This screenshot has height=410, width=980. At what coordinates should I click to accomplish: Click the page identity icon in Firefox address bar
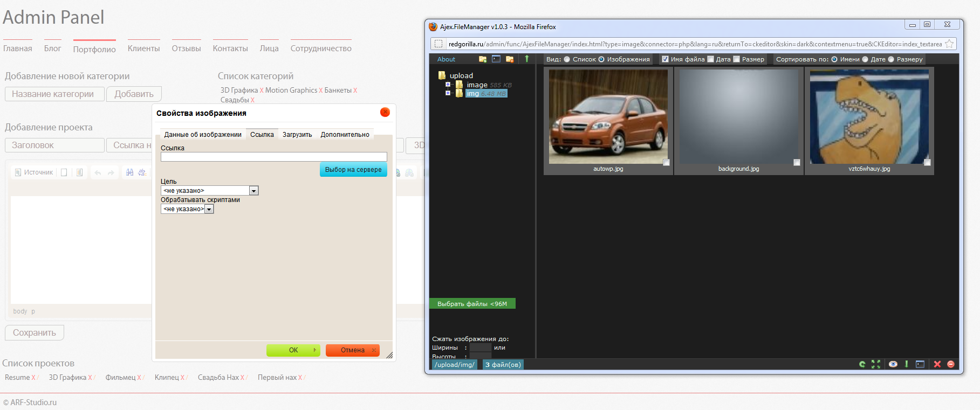tap(438, 44)
